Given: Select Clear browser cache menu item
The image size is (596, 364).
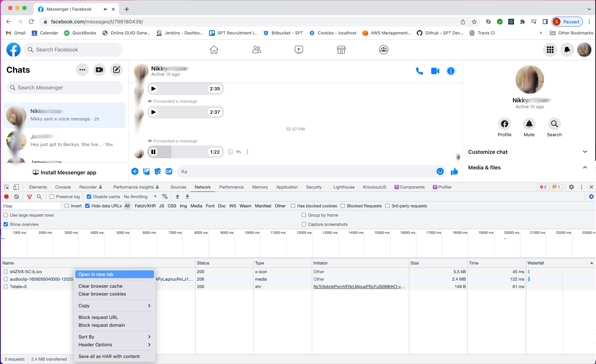Looking at the screenshot, I should 114,286.
